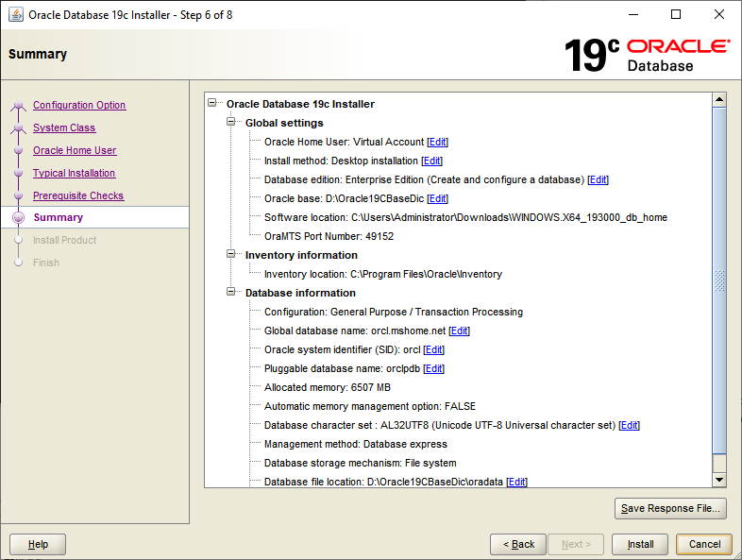Screen dimensions: 742x560
Task: Go to the System Class step
Action: [x=64, y=127]
